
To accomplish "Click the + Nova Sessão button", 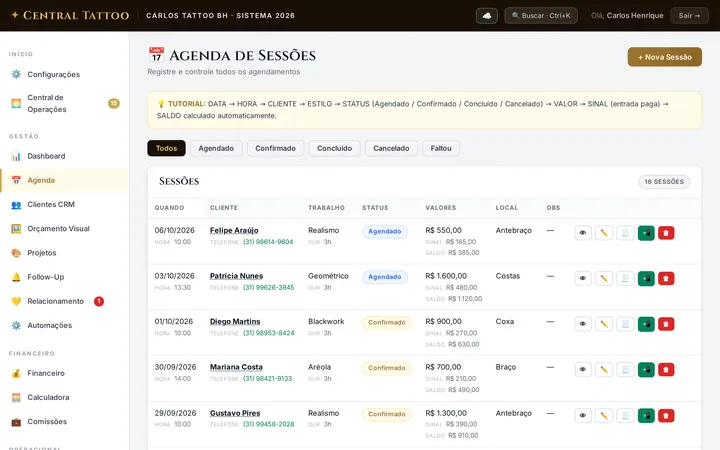I will coord(664,57).
